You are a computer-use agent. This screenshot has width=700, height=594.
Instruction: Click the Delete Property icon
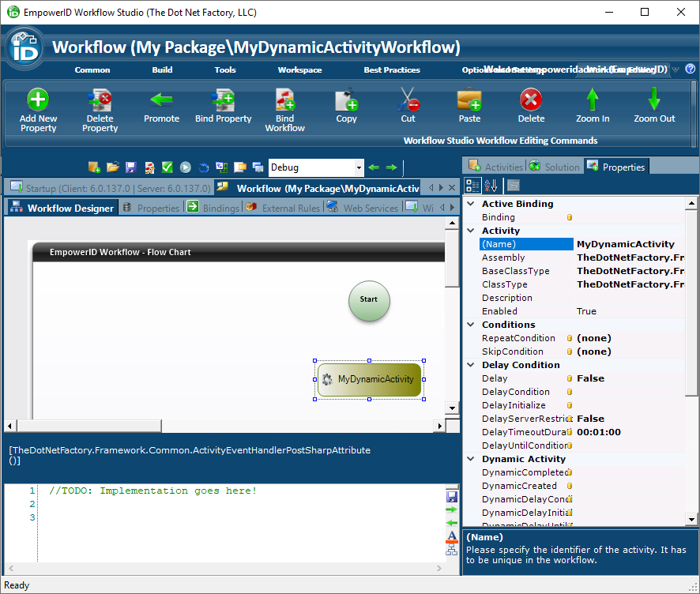tap(100, 100)
